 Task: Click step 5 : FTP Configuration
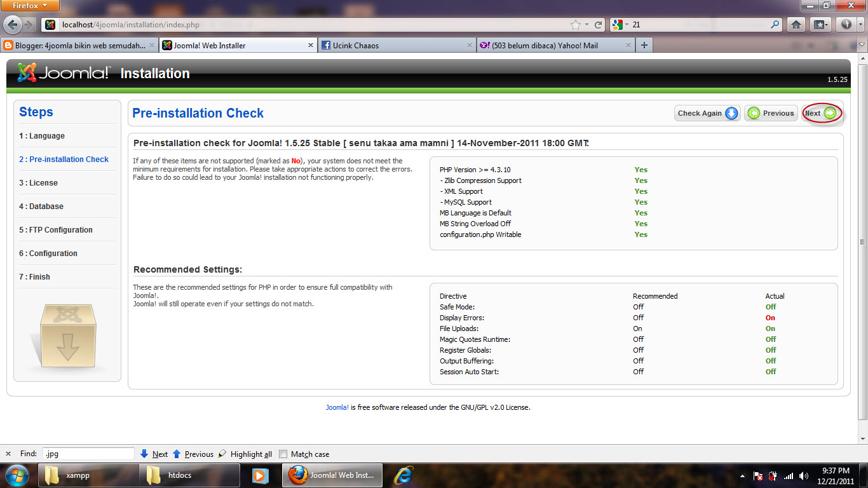point(56,230)
